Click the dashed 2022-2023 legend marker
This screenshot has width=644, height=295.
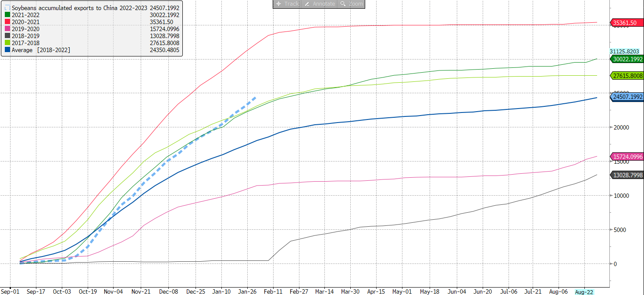7,8
